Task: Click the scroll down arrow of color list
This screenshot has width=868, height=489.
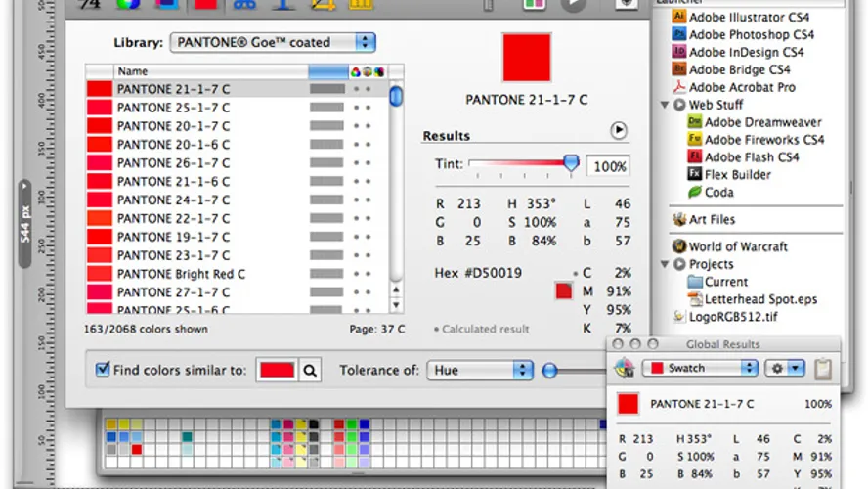Action: click(x=396, y=304)
